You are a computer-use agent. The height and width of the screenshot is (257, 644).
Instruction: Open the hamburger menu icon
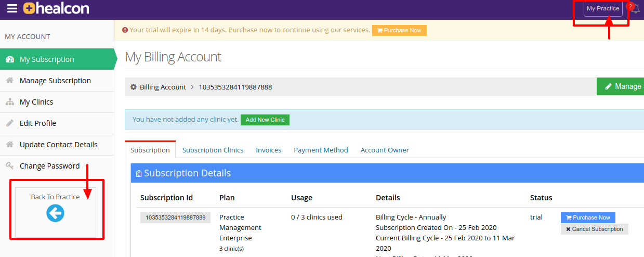pos(11,8)
